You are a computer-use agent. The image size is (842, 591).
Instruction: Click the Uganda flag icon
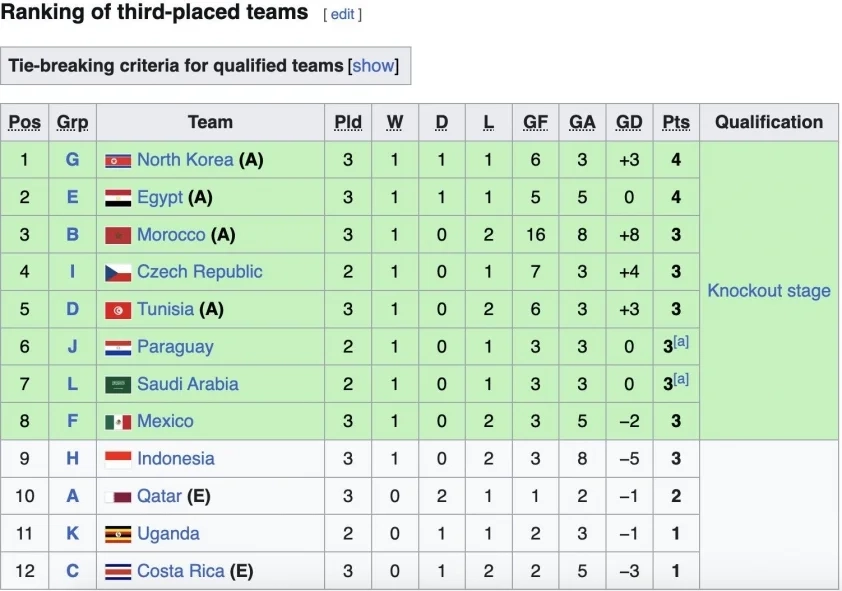[x=118, y=535]
